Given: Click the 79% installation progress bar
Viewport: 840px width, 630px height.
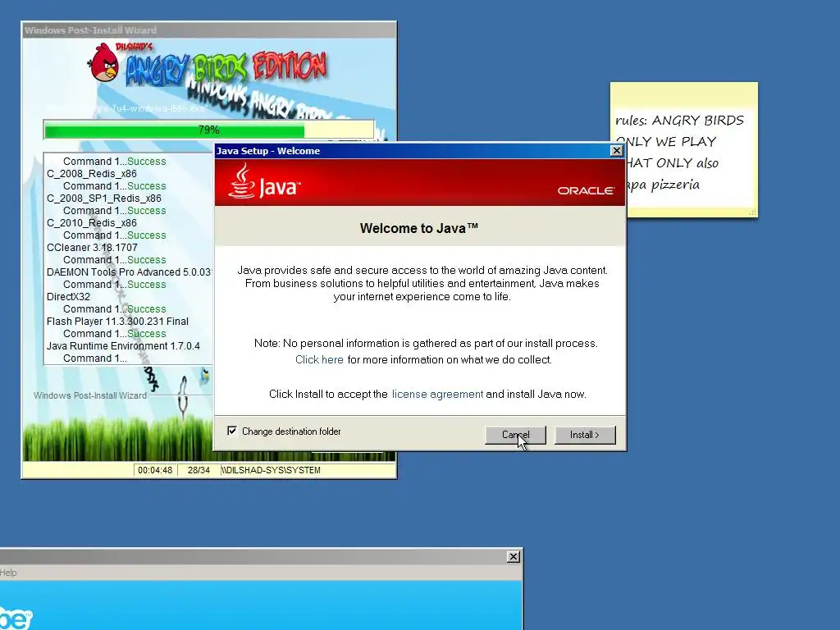Looking at the screenshot, I should [209, 130].
